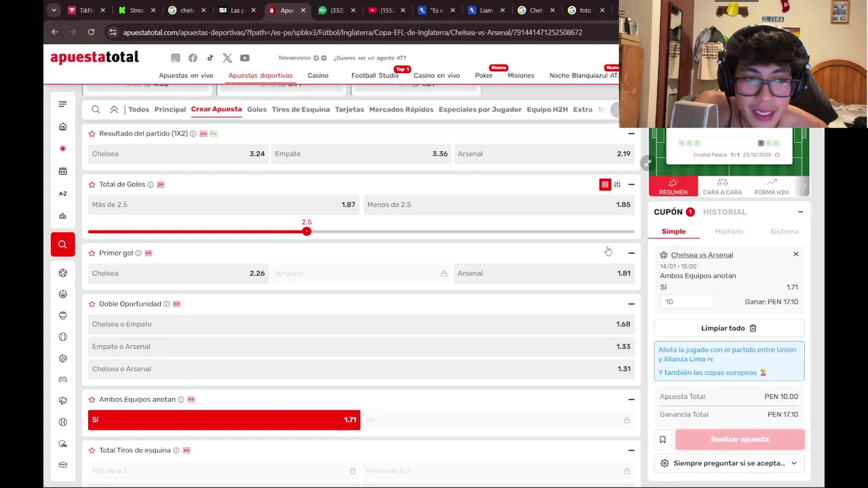Screen dimensions: 868x488
Task: Show info for Total de Goles
Action: pos(151,184)
